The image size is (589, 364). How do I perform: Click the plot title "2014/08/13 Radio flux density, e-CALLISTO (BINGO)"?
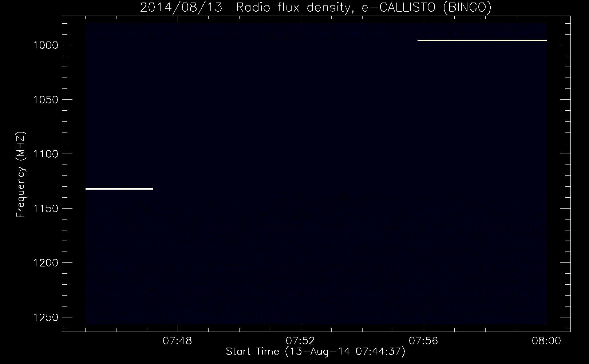[316, 8]
